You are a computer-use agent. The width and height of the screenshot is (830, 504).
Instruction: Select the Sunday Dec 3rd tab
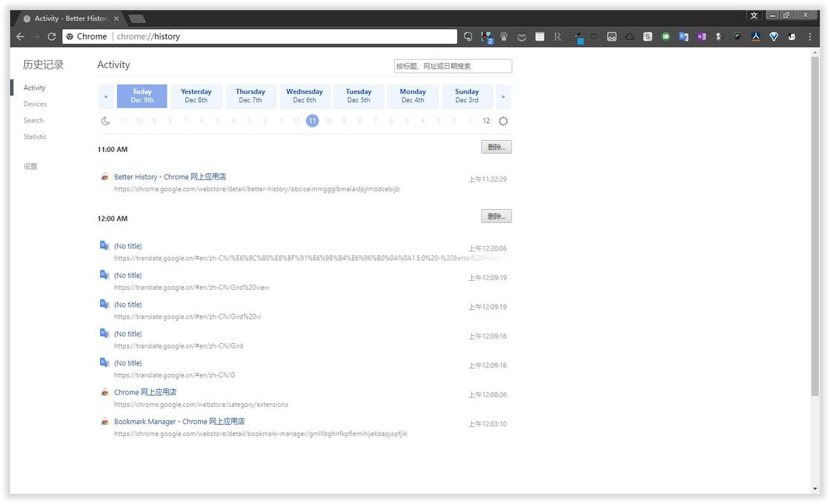coord(467,96)
